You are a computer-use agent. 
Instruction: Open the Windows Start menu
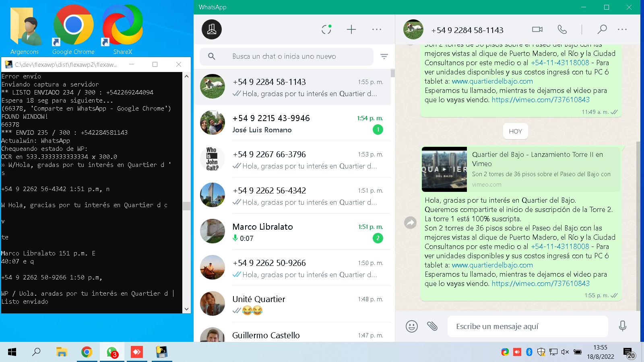pyautogui.click(x=12, y=352)
